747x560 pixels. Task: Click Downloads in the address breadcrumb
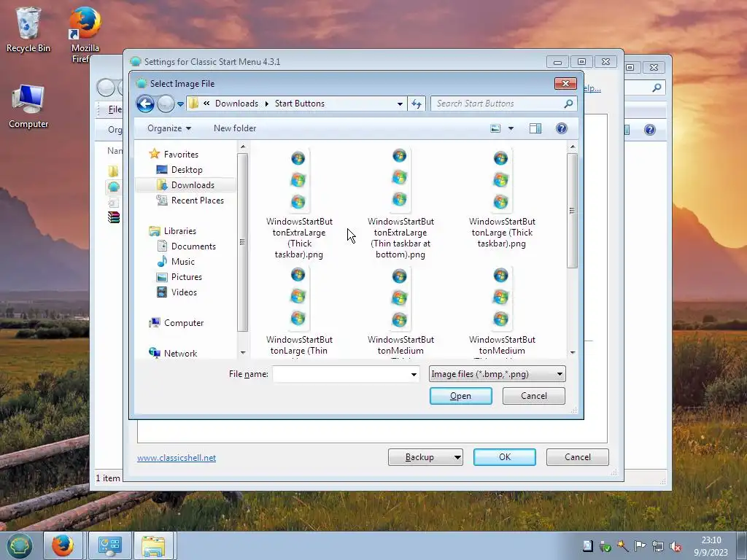point(237,104)
